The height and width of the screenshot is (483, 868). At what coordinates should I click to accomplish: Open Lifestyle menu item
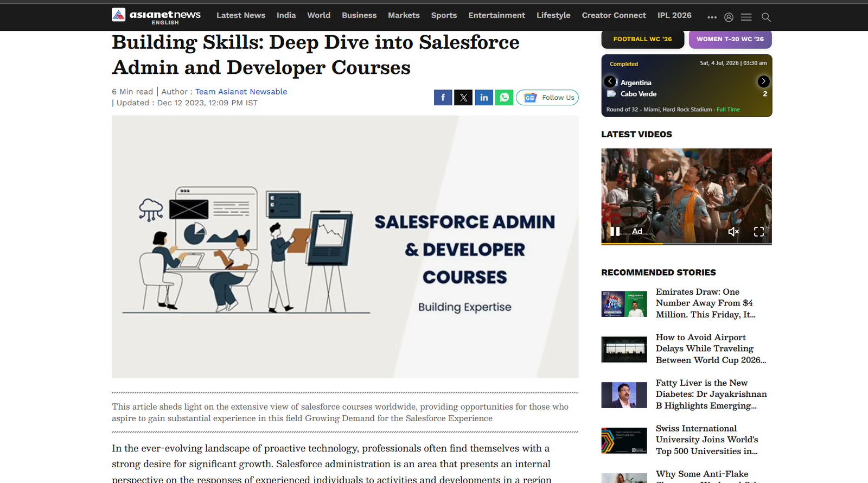point(553,15)
